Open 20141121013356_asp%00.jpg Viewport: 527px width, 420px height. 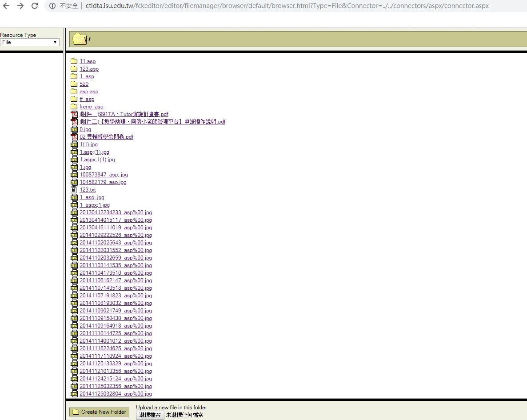coord(116,371)
